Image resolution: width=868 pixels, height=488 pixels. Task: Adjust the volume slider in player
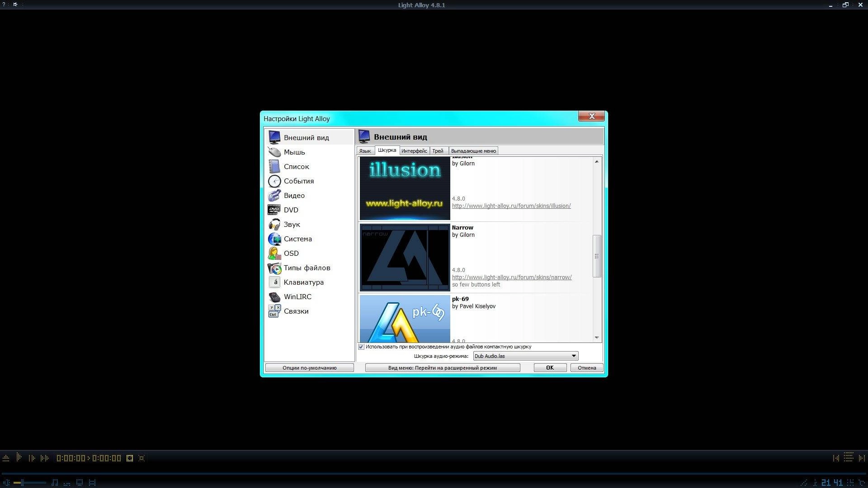point(29,483)
